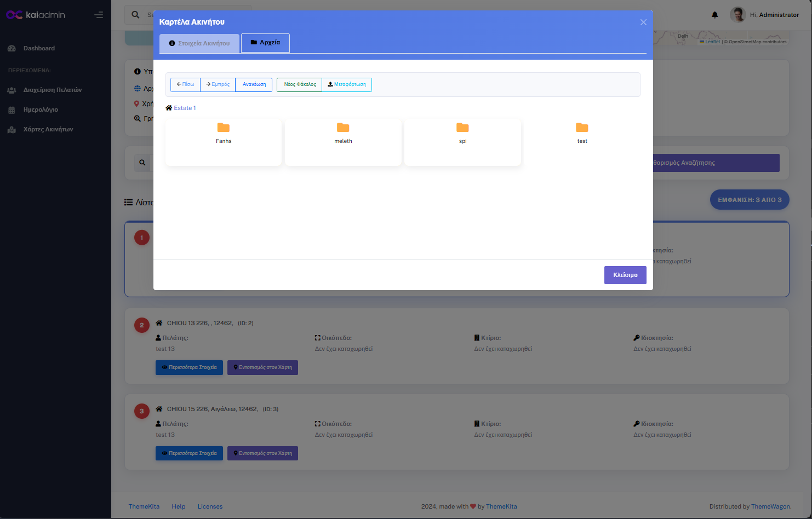Viewport: 812px width, 519px height.
Task: Toggle the sidebar hamburger menu
Action: (99, 15)
